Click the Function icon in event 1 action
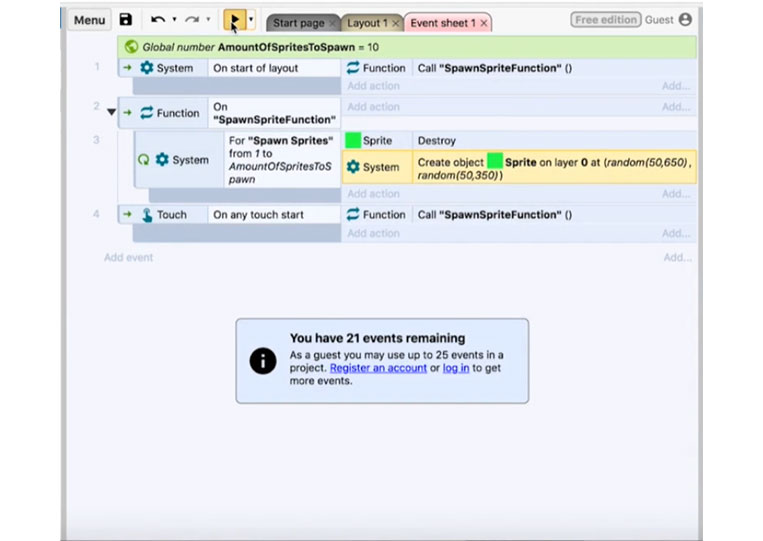763x541 pixels. pos(353,68)
